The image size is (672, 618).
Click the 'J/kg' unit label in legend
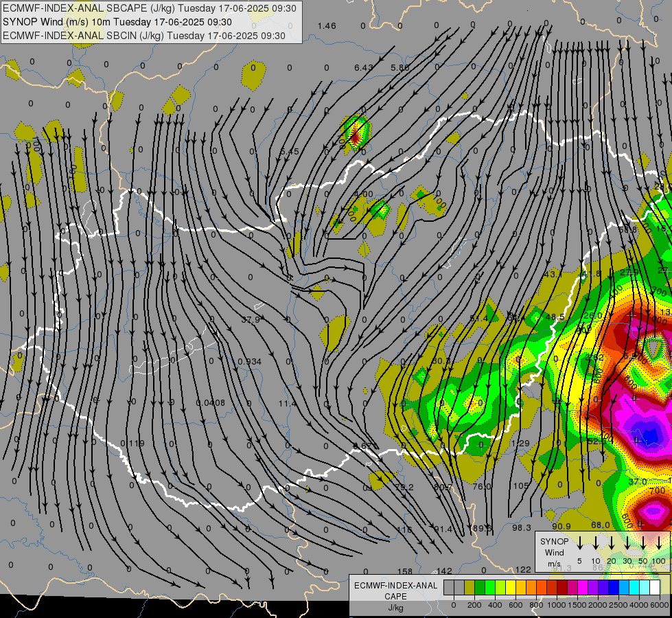point(395,608)
